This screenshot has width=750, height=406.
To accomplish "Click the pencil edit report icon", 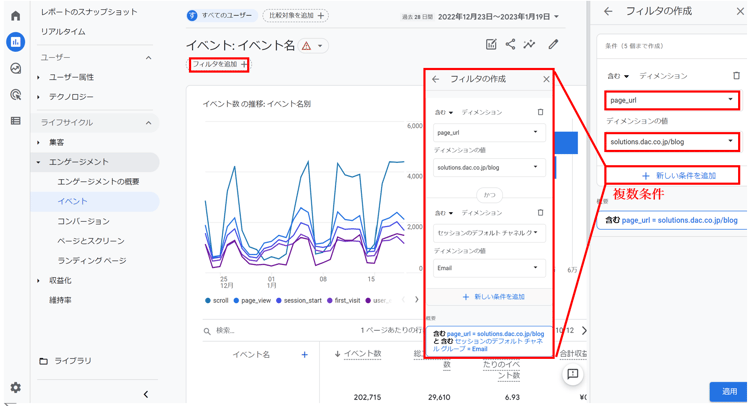I will click(x=553, y=44).
